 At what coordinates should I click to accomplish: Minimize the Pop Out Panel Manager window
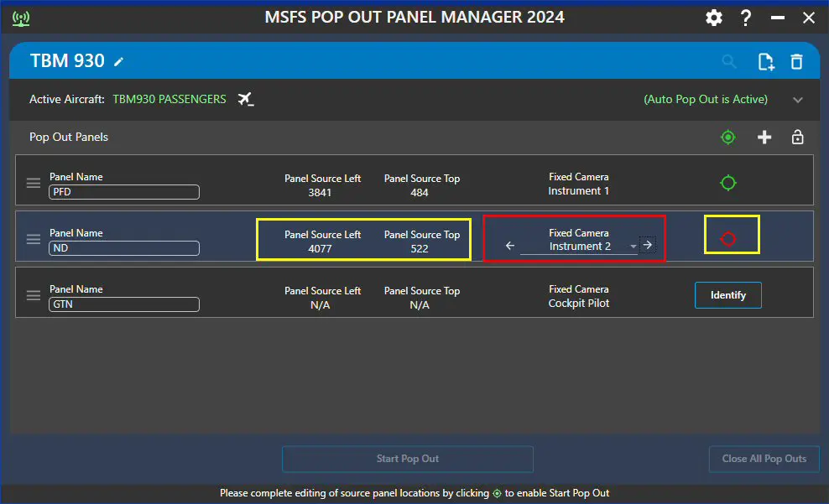[x=777, y=18]
